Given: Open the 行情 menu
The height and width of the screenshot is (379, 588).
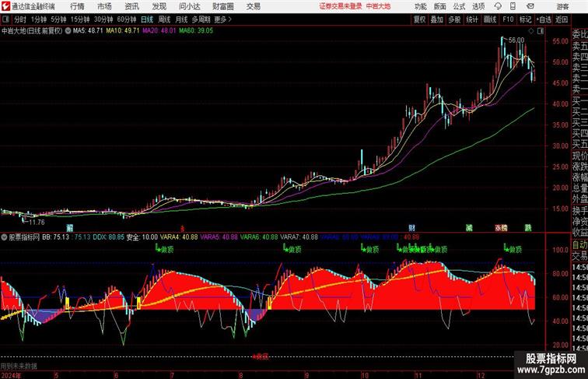Looking at the screenshot, I should (77, 6).
